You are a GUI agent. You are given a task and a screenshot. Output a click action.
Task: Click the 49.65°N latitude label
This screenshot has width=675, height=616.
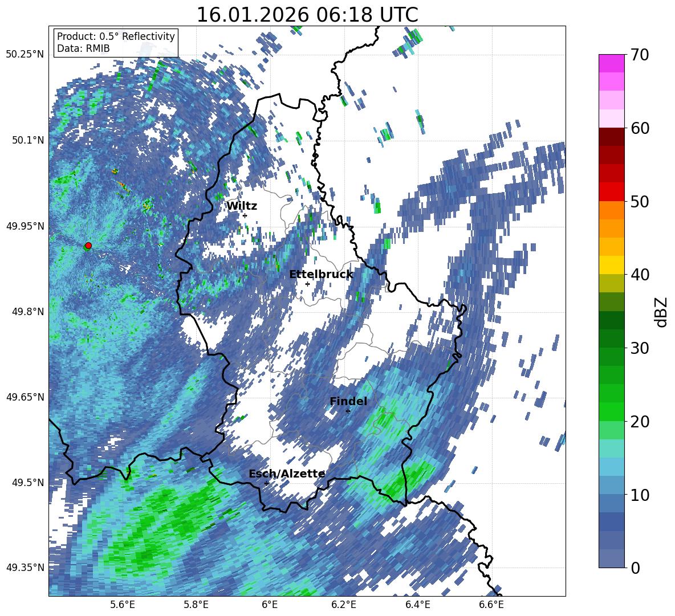point(25,397)
